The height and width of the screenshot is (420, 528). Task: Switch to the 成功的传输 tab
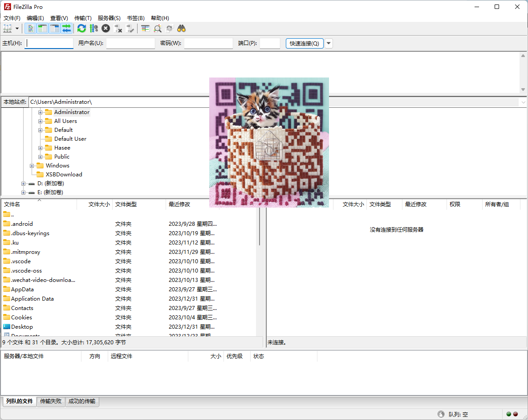(82, 401)
